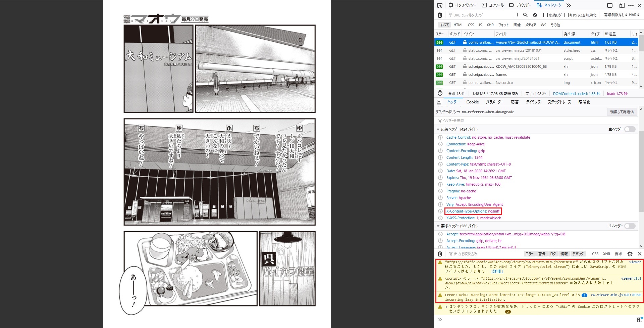Click console output filter field
This screenshot has height=328, width=644.
click(485, 254)
